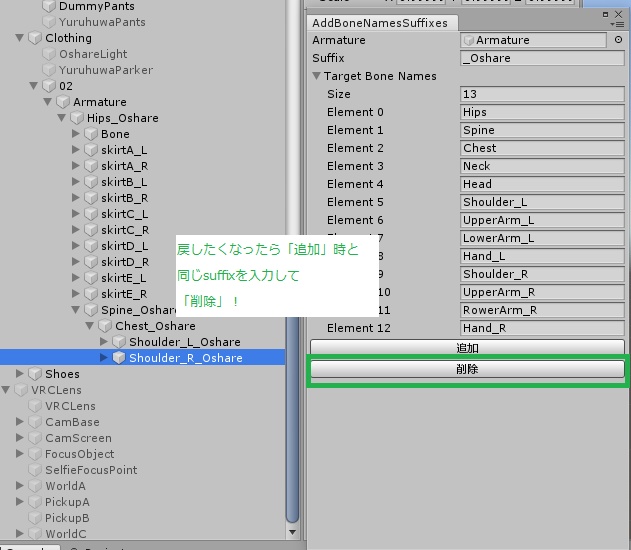Viewport: 631px width, 550px height.
Task: Click Element 3 field with Neck
Action: point(542,166)
